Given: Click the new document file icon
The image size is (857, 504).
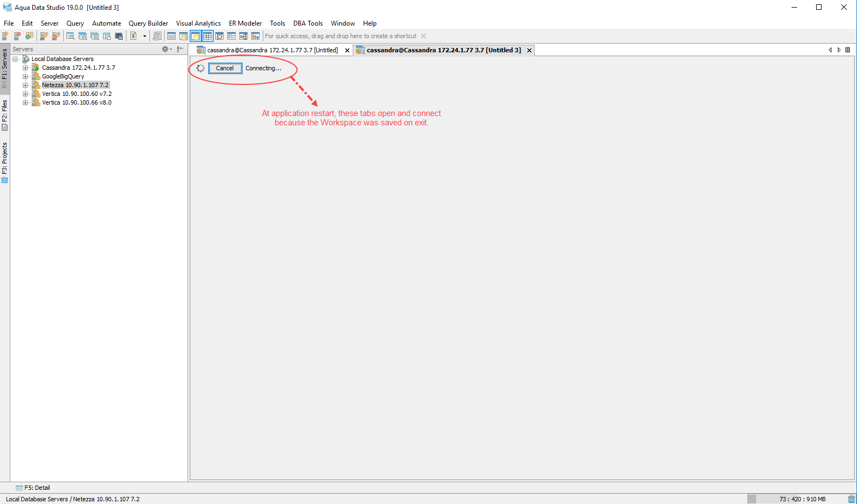Looking at the screenshot, I should point(134,36).
